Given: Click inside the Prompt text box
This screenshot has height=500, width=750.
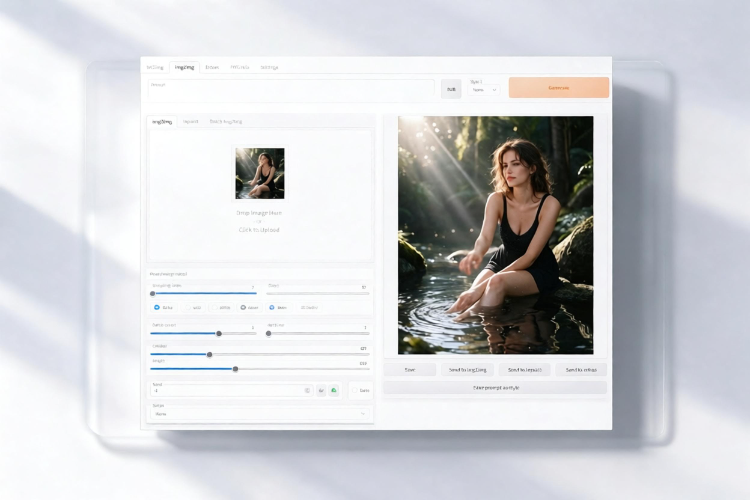Looking at the screenshot, I should click(291, 89).
